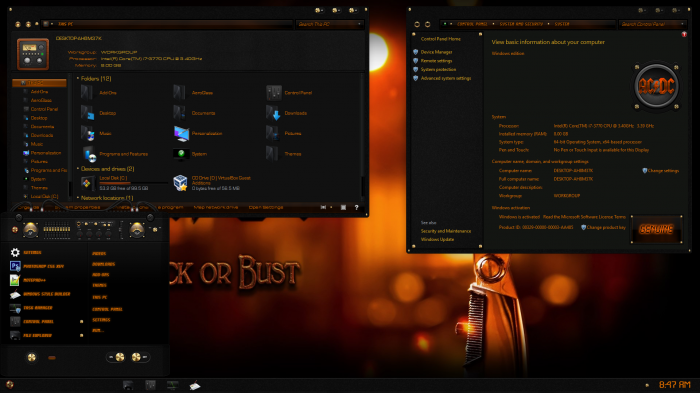The width and height of the screenshot is (700, 393).
Task: Select Themes in start menu right column
Action: (99, 285)
